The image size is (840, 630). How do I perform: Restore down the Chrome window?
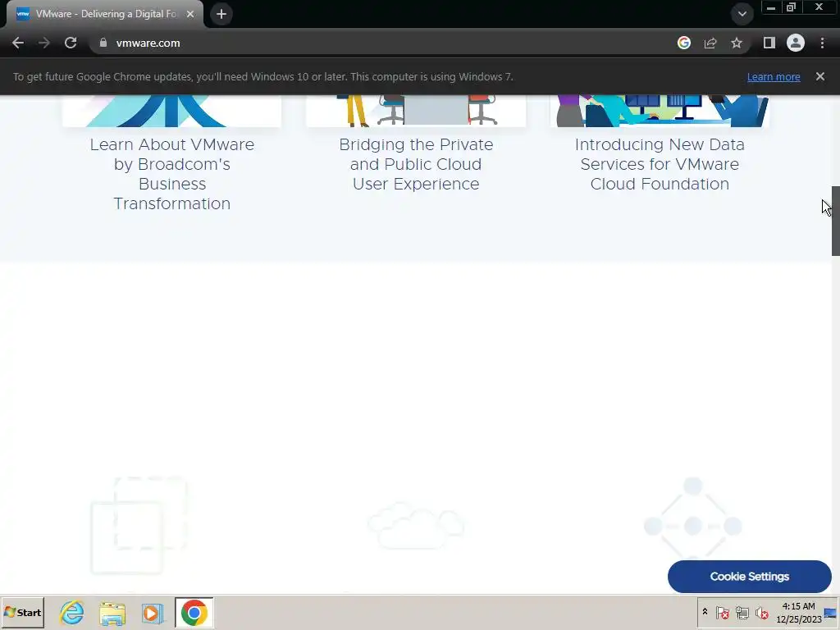pos(792,7)
